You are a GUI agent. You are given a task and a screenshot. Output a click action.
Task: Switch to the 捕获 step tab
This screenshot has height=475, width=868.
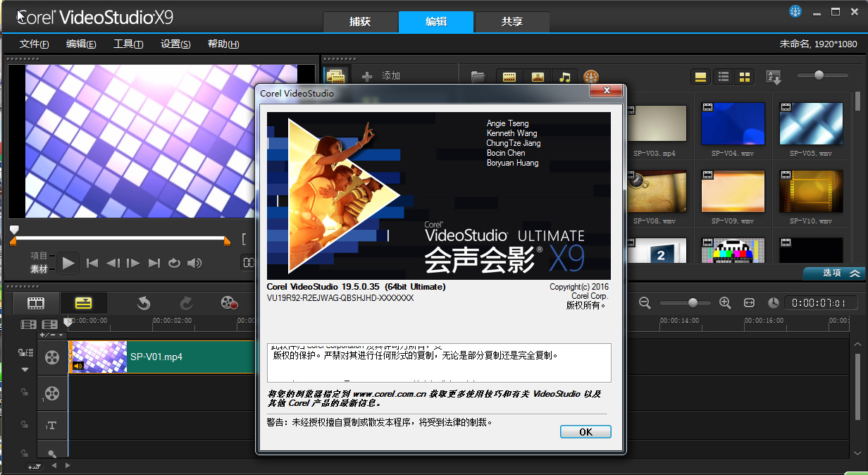(x=360, y=22)
